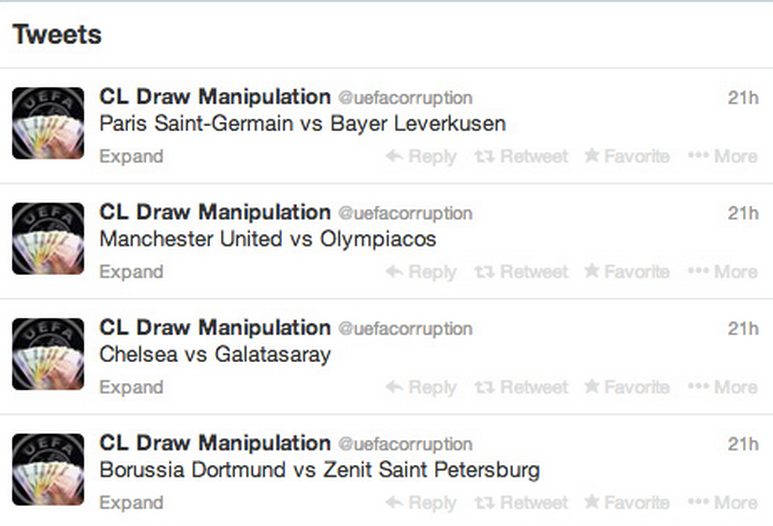Reply to the Borussia Dortmund vs Zenit tweet
Screen dimensions: 773x526
point(421,503)
